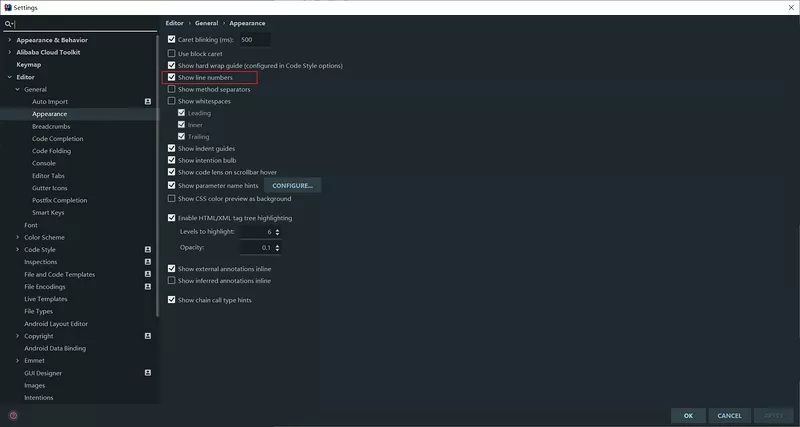Toggle Show parameter name hints checkbox

pos(171,185)
